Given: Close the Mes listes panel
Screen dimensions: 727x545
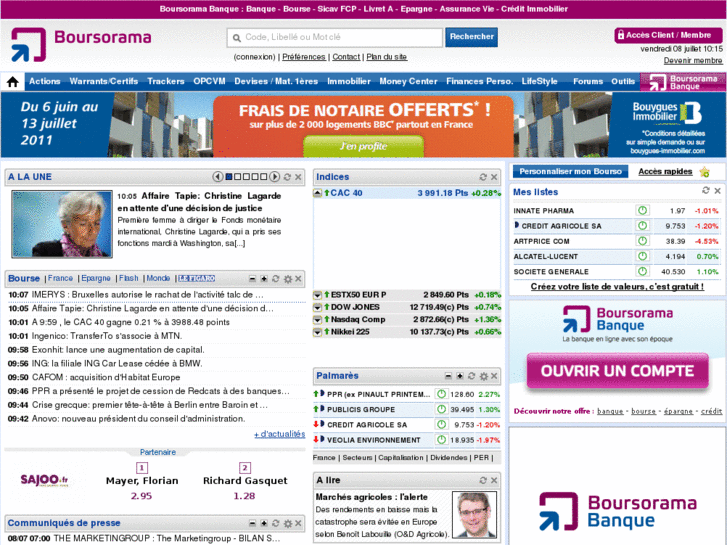Looking at the screenshot, I should [717, 191].
